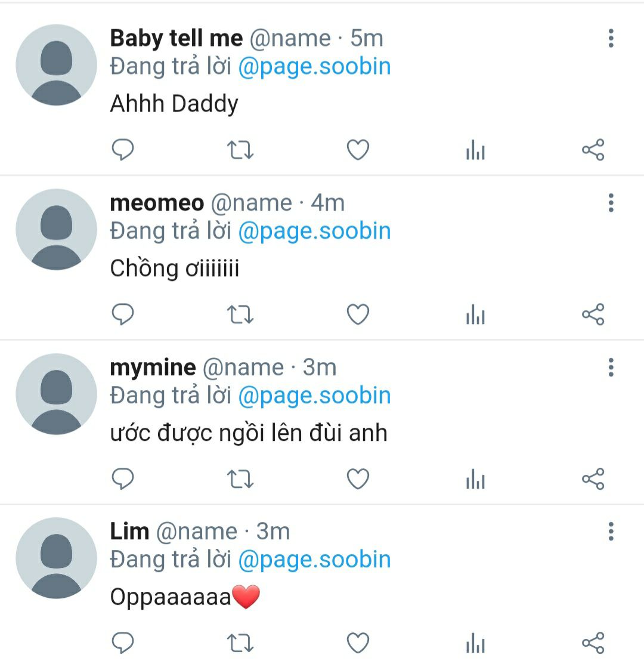View analytics on mymine's tweet
This screenshot has height=667, width=644.
click(475, 480)
